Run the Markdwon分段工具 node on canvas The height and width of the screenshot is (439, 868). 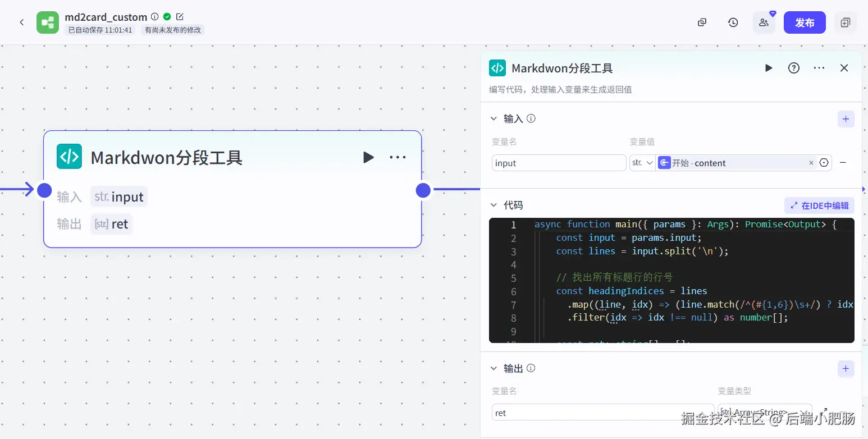click(368, 157)
